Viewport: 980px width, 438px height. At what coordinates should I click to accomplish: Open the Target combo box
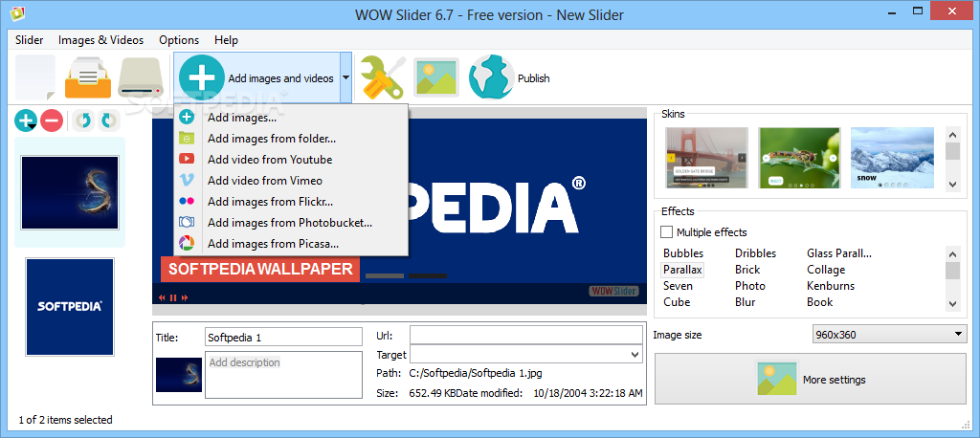coord(526,355)
